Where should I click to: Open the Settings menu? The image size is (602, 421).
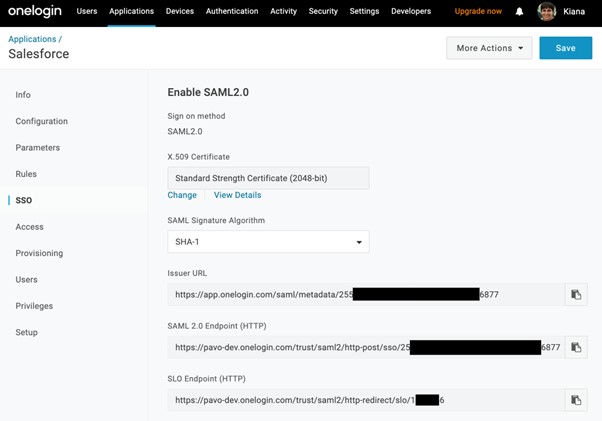coord(364,11)
